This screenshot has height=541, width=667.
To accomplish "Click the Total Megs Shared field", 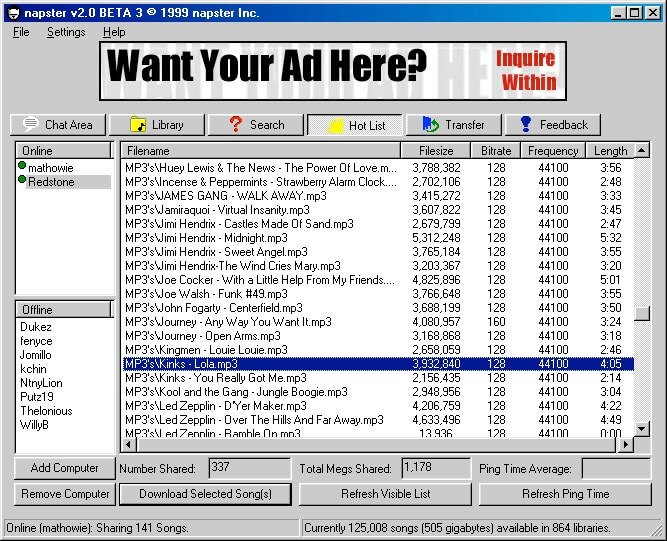I will (x=436, y=468).
